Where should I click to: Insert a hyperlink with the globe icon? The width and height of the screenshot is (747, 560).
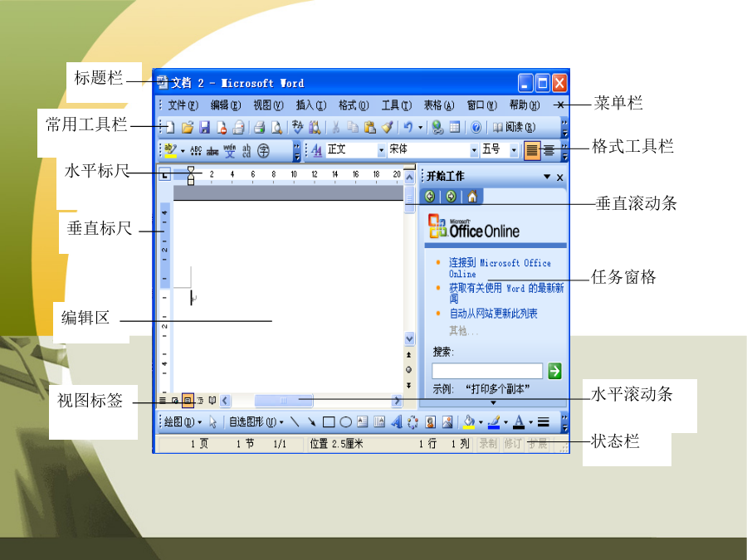click(437, 127)
